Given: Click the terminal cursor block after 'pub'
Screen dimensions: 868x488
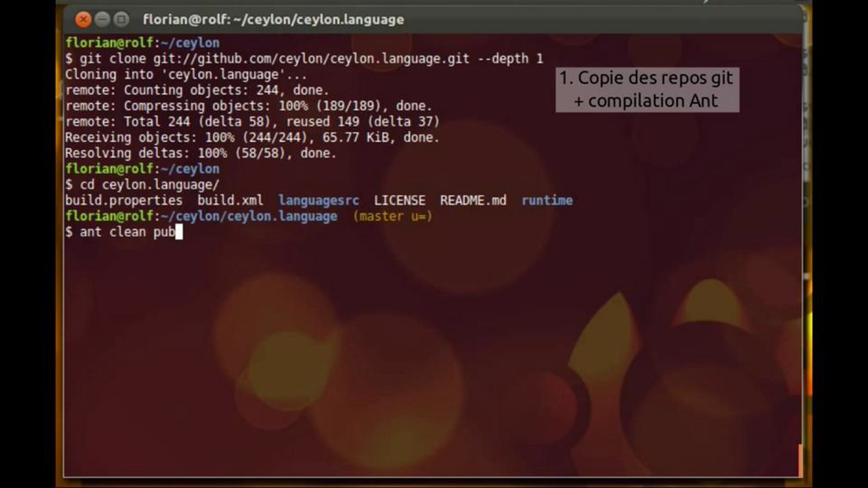Looking at the screenshot, I should (179, 232).
